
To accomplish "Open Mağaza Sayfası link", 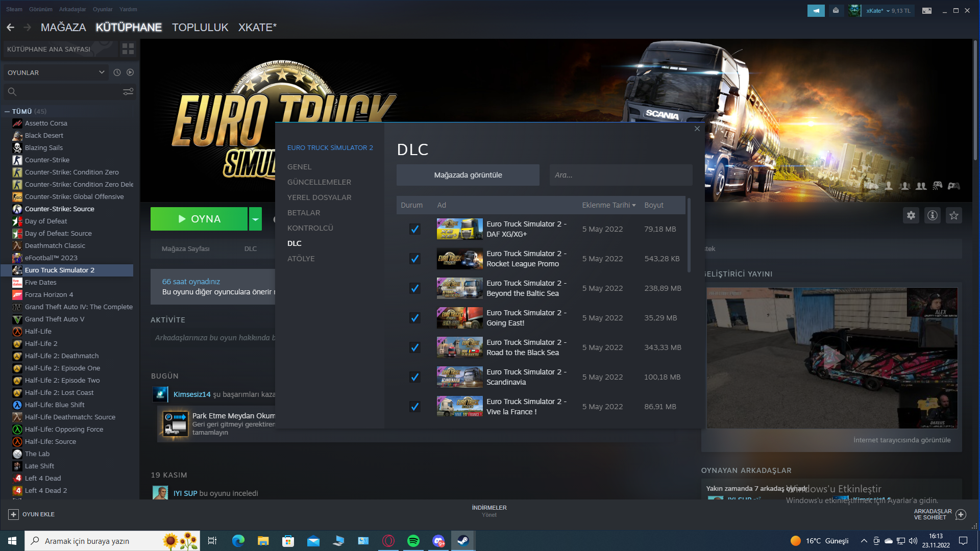I will [x=186, y=249].
